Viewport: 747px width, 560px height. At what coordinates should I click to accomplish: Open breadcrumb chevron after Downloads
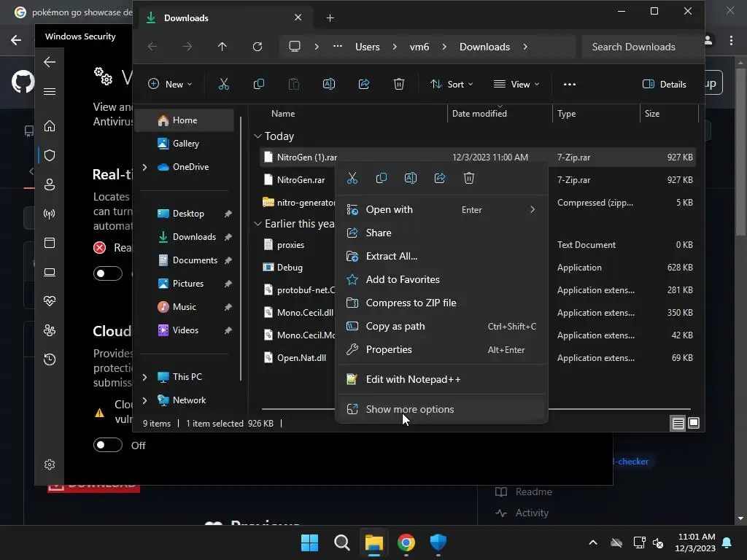(x=525, y=47)
